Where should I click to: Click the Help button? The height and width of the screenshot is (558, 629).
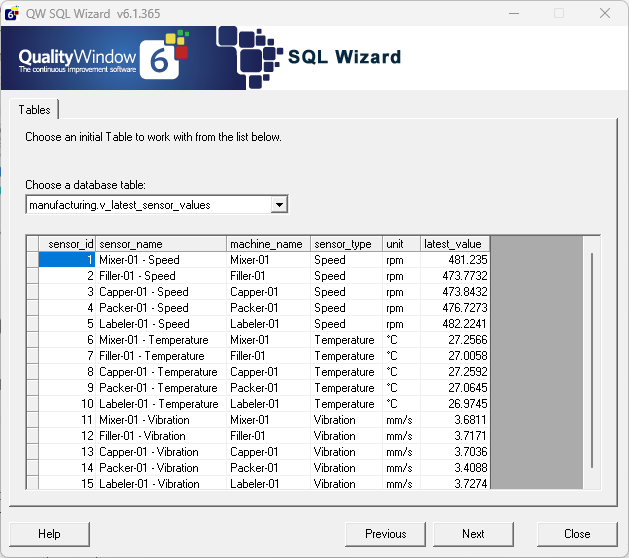pyautogui.click(x=49, y=534)
